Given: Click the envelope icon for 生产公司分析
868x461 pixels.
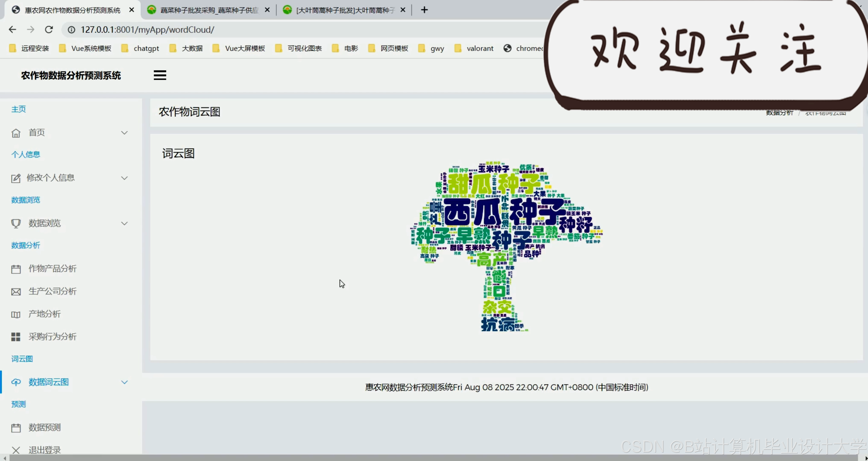Looking at the screenshot, I should tap(16, 292).
